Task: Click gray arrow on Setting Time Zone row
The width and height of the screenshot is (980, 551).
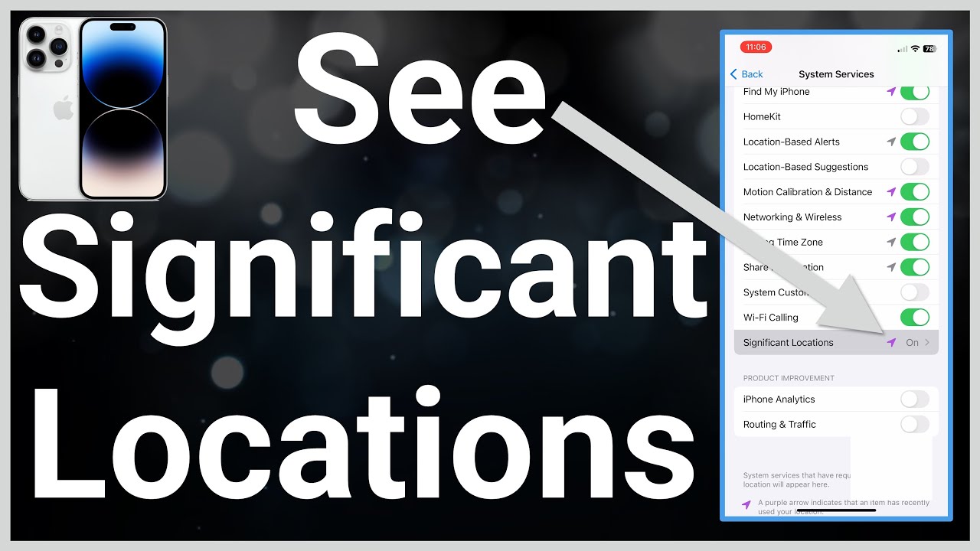Action: [x=891, y=242]
